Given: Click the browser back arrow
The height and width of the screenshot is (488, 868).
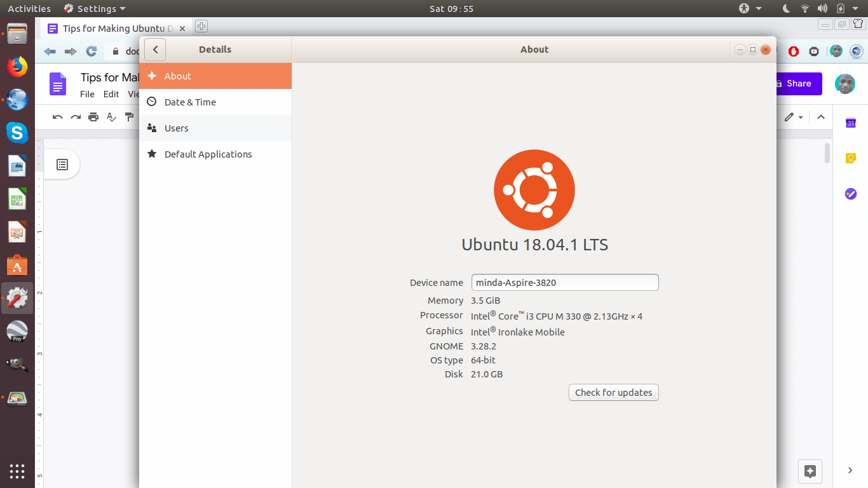Looking at the screenshot, I should (x=50, y=51).
